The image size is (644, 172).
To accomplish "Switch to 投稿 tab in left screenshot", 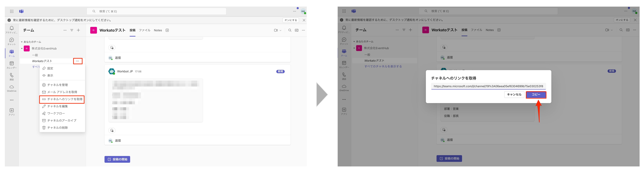I will pos(133,30).
